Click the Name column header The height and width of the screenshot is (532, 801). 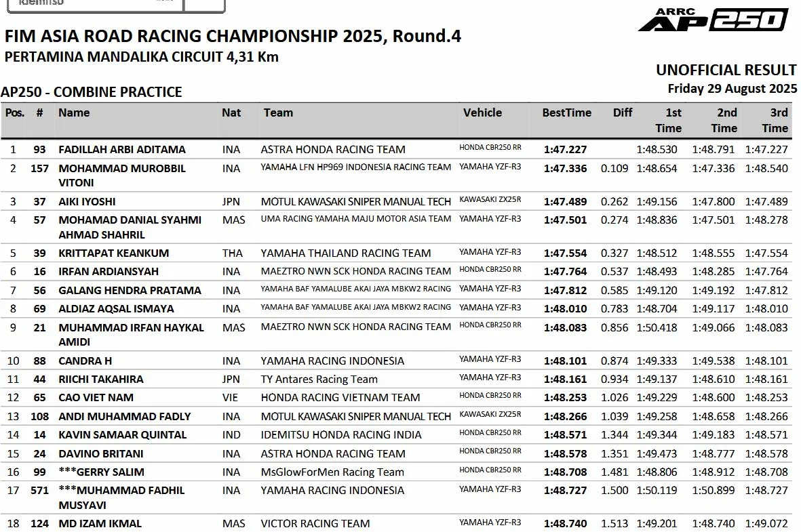click(x=74, y=112)
